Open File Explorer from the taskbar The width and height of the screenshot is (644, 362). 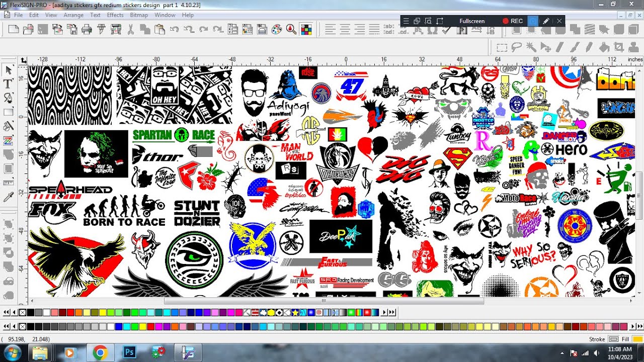click(40, 353)
